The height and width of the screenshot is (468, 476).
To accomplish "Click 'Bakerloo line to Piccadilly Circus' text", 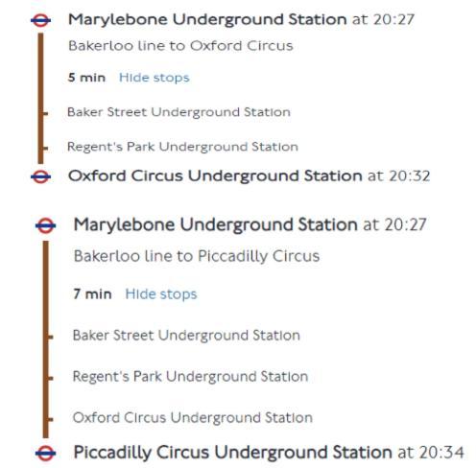I will (x=197, y=256).
